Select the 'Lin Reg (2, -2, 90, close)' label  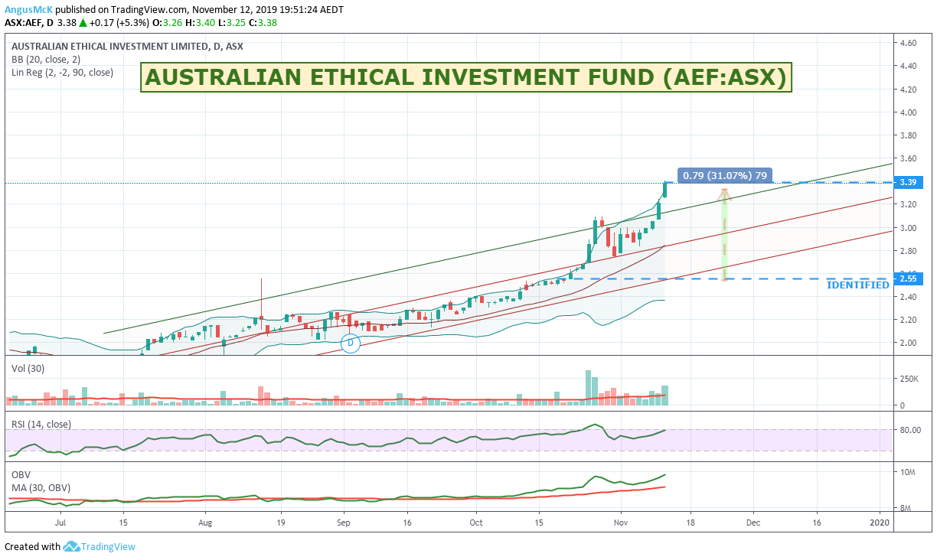[x=62, y=73]
